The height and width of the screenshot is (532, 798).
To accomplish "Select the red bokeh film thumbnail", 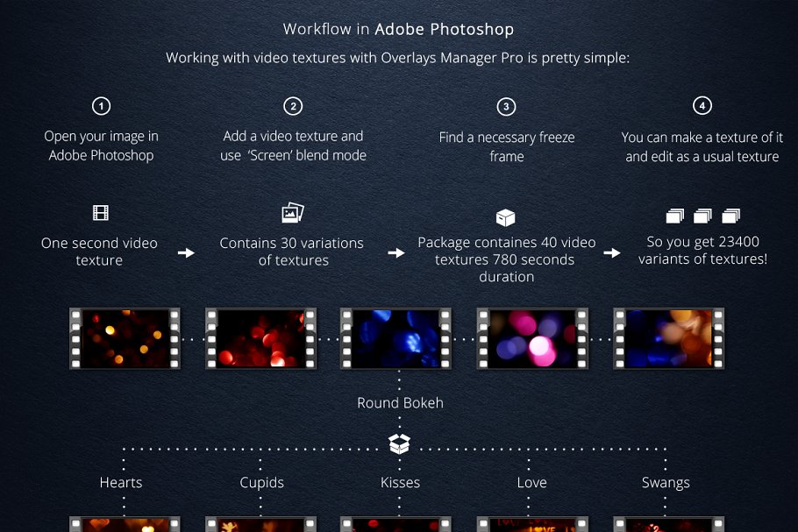I will (260, 338).
